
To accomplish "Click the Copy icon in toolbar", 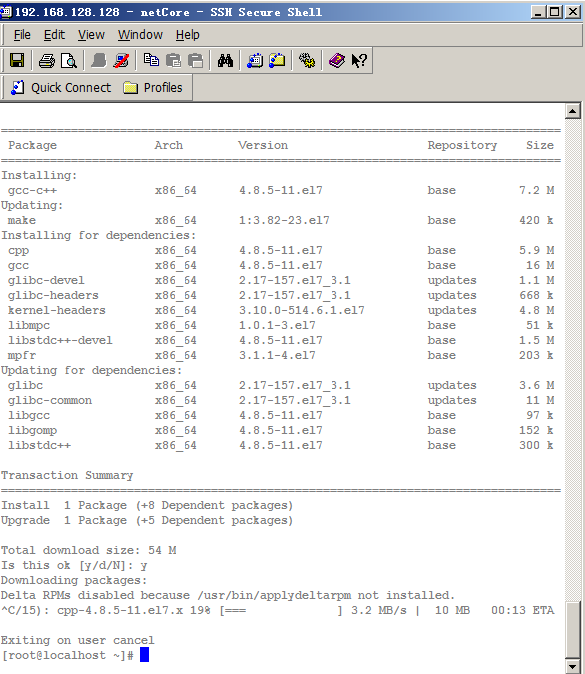I will 151,61.
